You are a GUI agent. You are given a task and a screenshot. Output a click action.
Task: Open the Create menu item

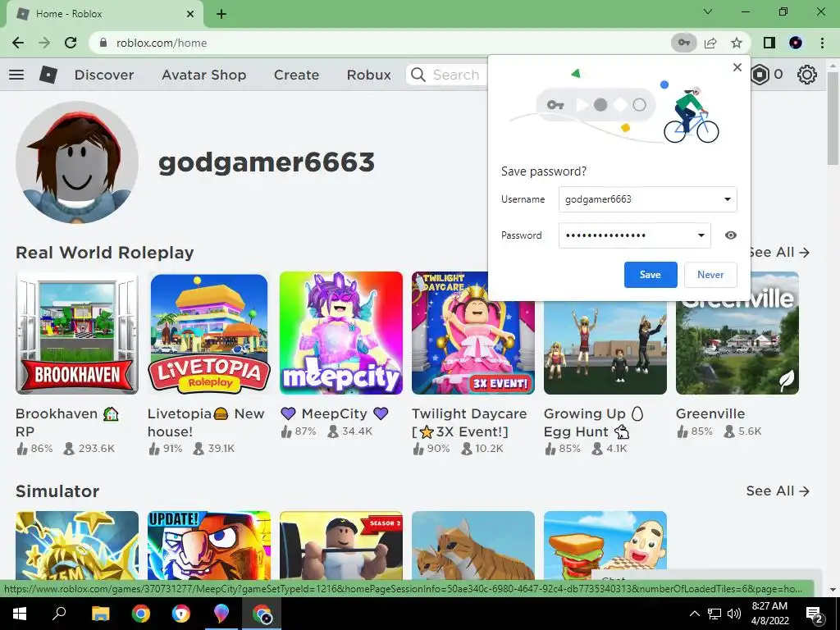coord(296,75)
